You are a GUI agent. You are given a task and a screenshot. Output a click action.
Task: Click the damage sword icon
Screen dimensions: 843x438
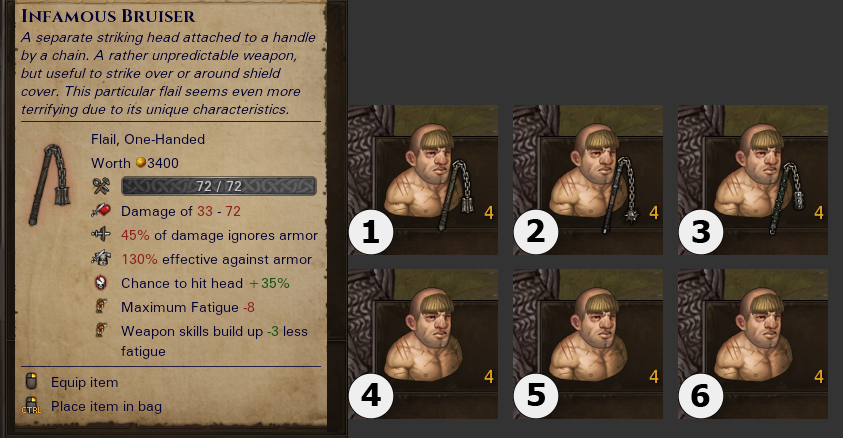(101, 211)
